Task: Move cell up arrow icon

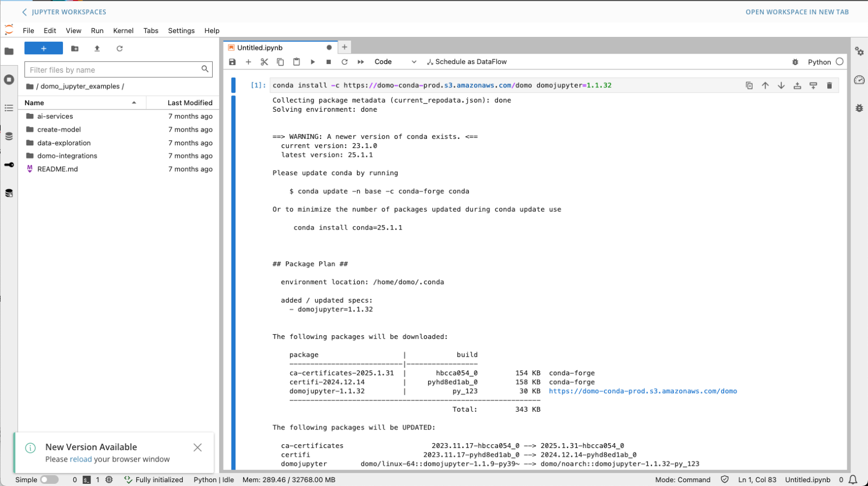Action: point(765,85)
